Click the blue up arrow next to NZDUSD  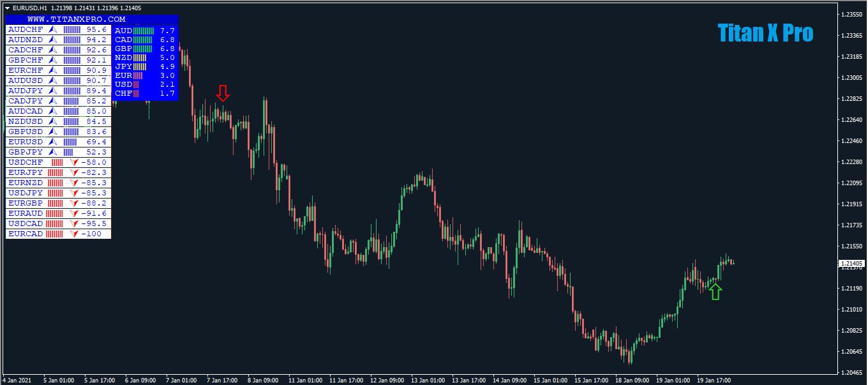click(54, 121)
